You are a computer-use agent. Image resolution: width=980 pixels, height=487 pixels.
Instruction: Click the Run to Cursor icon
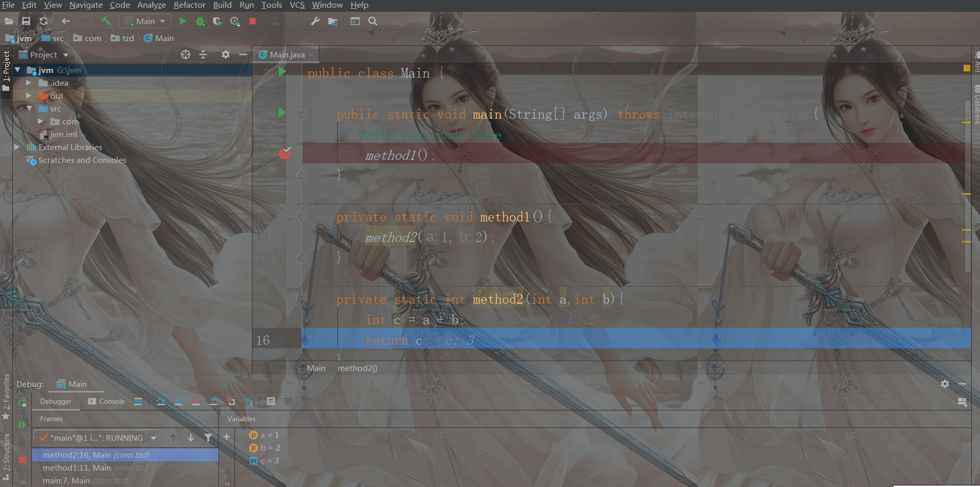click(x=248, y=401)
